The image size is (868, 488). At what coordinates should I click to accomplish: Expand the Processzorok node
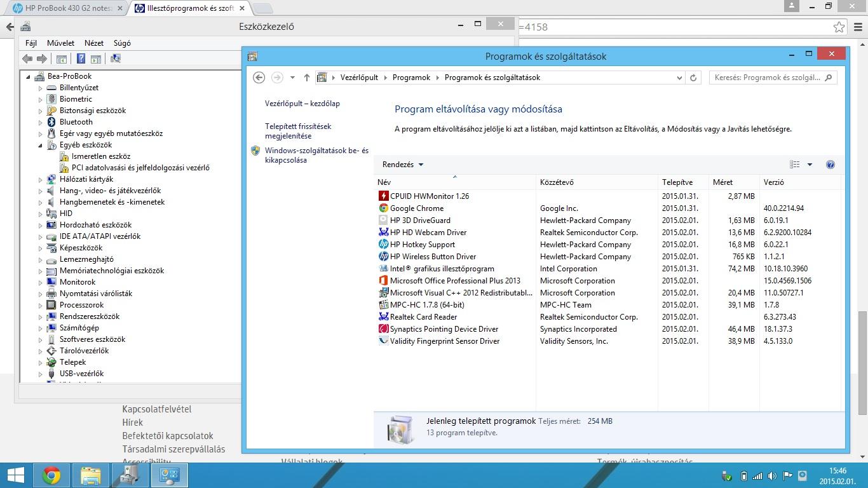point(40,306)
